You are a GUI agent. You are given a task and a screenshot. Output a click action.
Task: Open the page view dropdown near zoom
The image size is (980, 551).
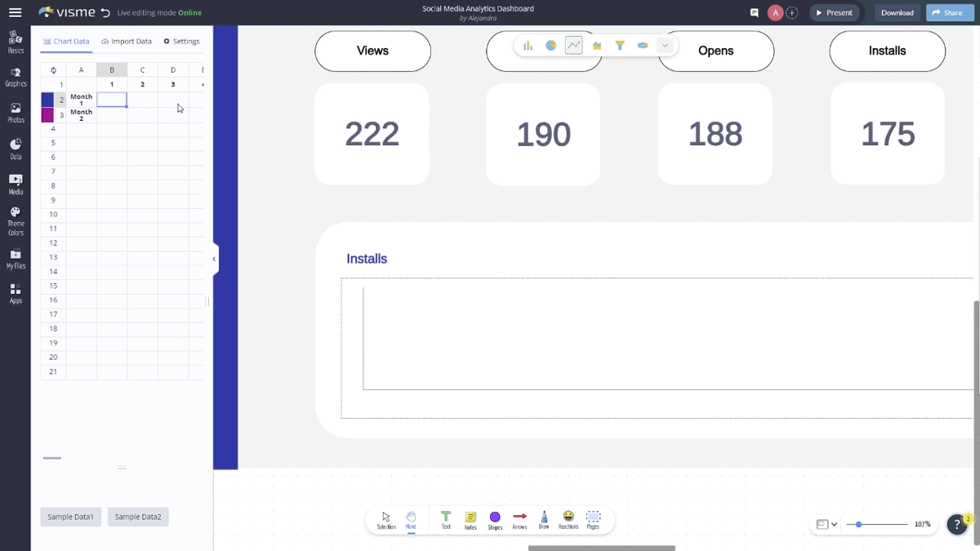827,524
